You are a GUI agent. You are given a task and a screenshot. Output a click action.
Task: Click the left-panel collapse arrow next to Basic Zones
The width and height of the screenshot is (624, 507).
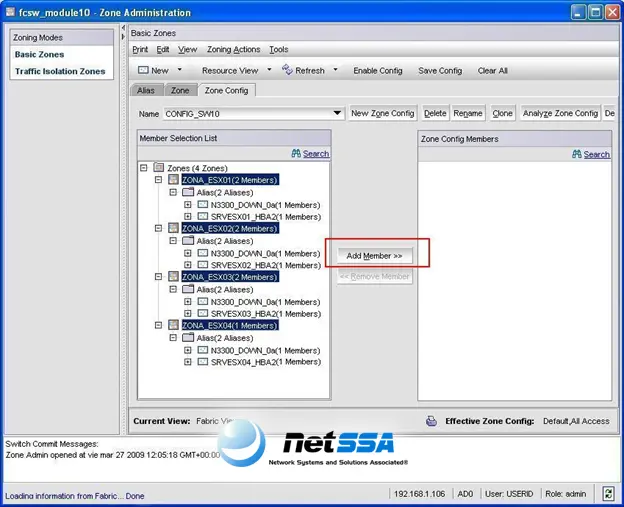pos(123,37)
